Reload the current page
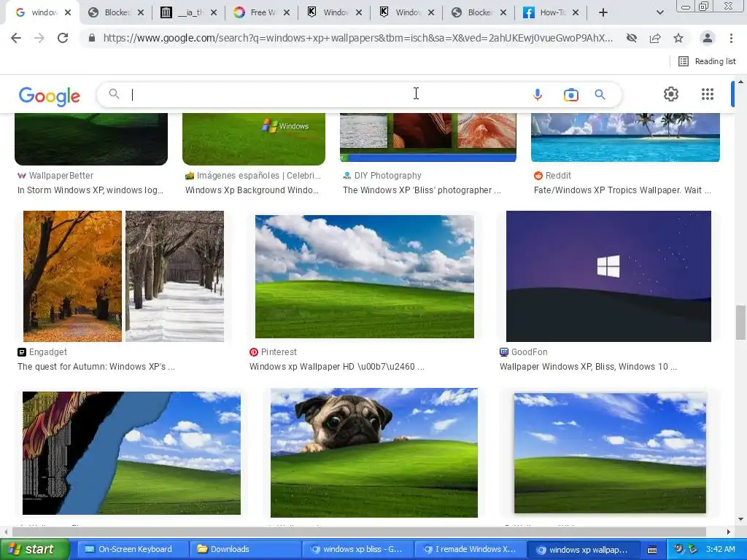This screenshot has height=560, width=747. (x=63, y=38)
